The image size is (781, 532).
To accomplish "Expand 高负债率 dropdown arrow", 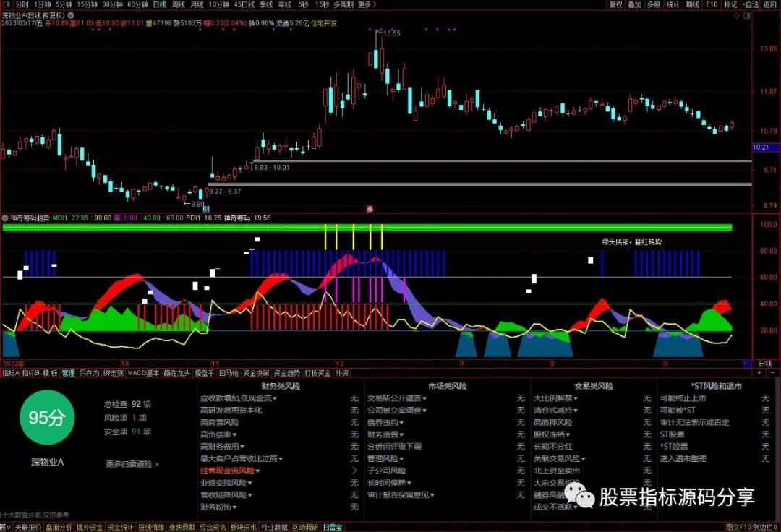I will pyautogui.click(x=234, y=434).
